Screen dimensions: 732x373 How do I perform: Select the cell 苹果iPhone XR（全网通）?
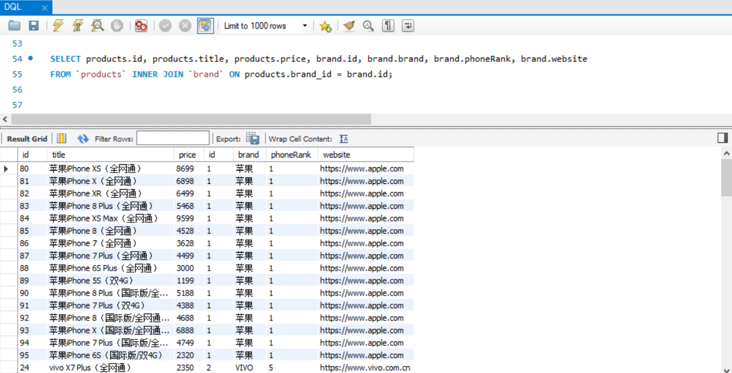[110, 193]
